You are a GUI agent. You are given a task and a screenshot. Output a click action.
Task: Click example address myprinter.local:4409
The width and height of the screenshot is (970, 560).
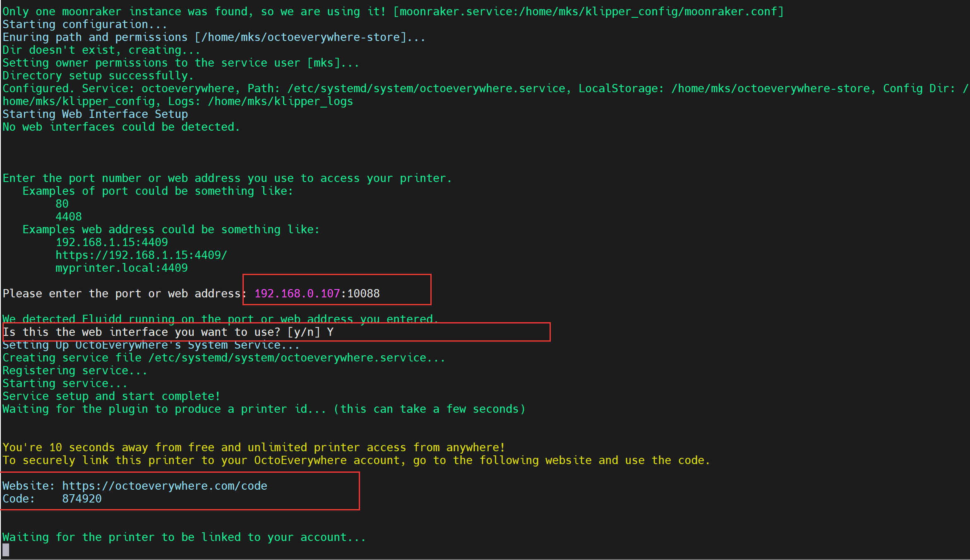122,268
